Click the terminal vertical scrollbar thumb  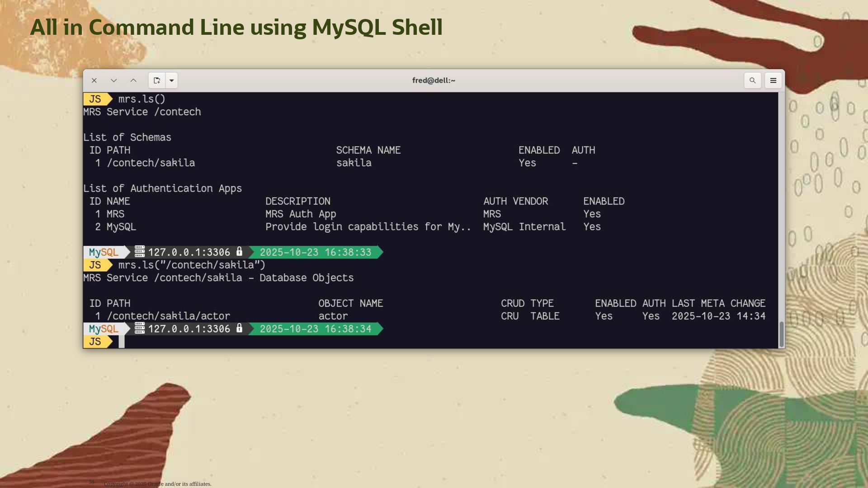(781, 334)
